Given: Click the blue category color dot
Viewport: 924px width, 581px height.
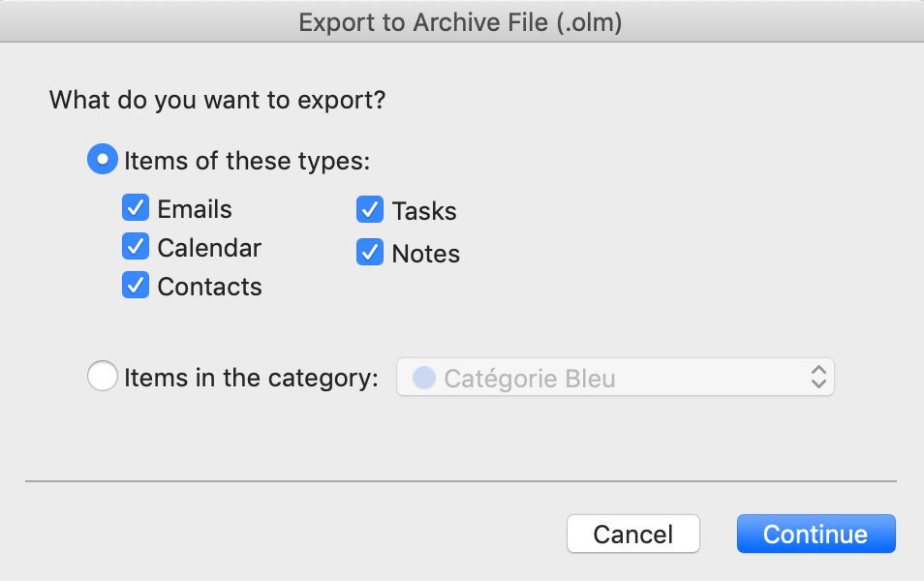Looking at the screenshot, I should coord(423,377).
